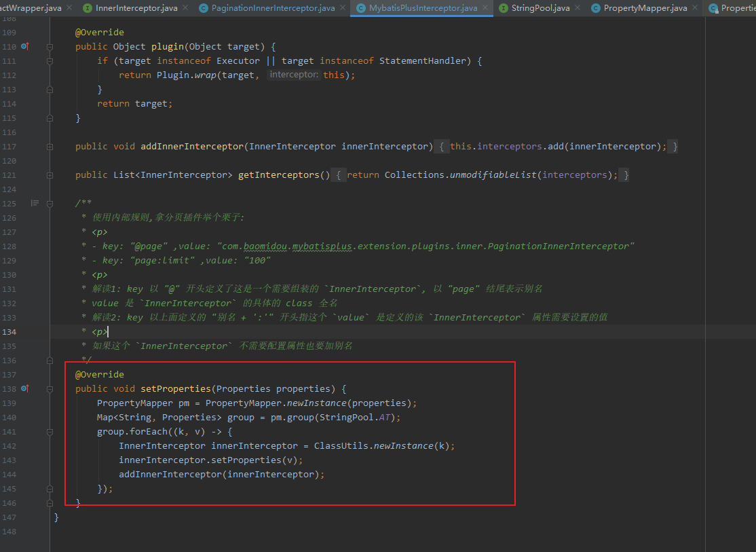This screenshot has height=552, width=756.
Task: Switch to the StringPool.java tab
Action: tap(540, 8)
